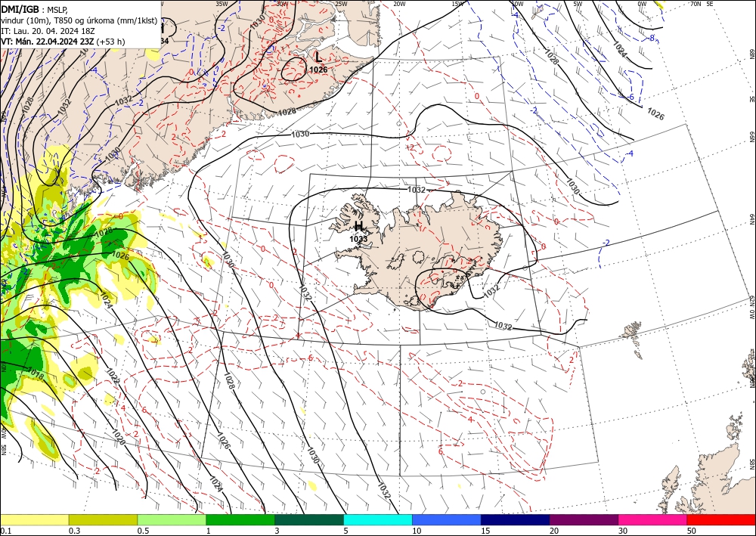Click legend value 0.1
Viewport: 756px width, 536px height.
coord(5,531)
